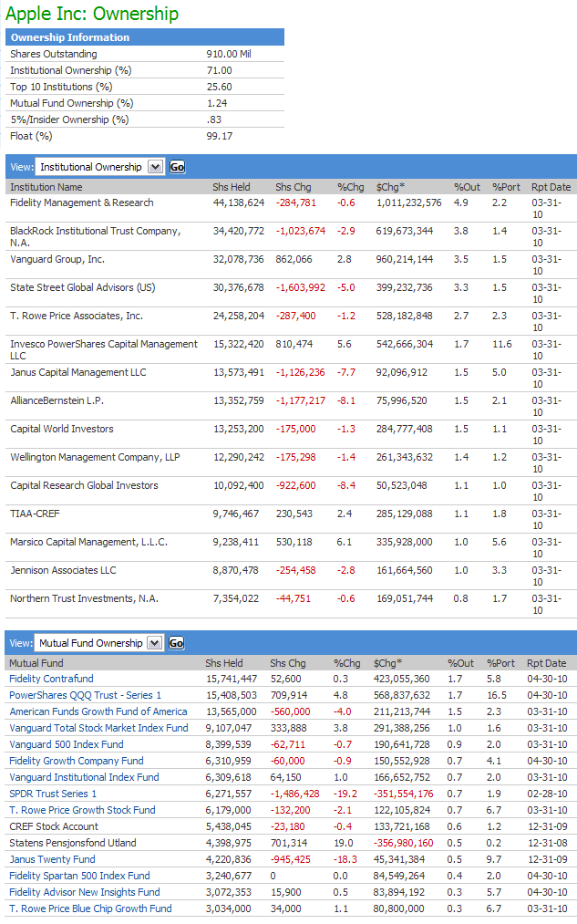Image resolution: width=577 pixels, height=924 pixels.
Task: Open Vanguard 500 Index Fund link
Action: [67, 744]
